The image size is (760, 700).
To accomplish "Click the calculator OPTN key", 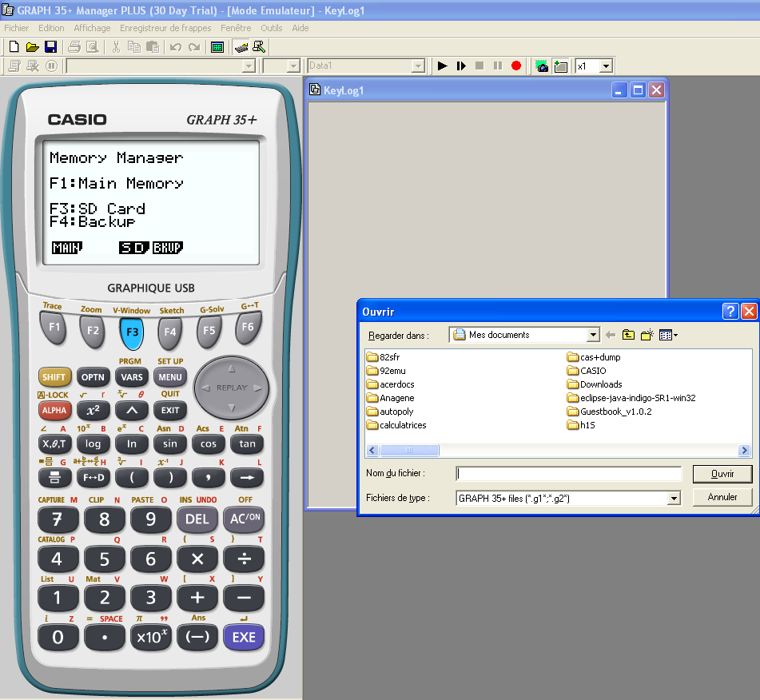I will click(x=93, y=377).
